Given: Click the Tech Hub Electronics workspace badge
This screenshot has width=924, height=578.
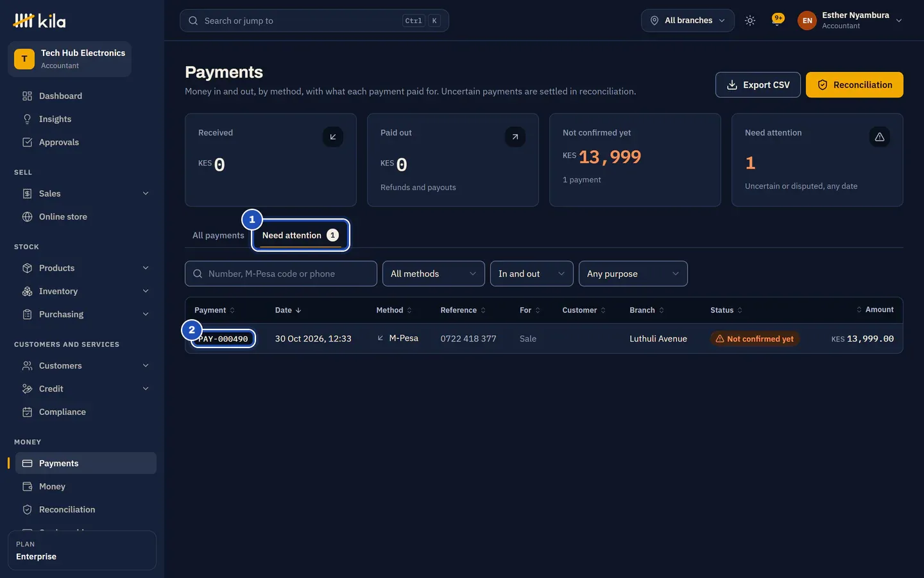Looking at the screenshot, I should [69, 59].
